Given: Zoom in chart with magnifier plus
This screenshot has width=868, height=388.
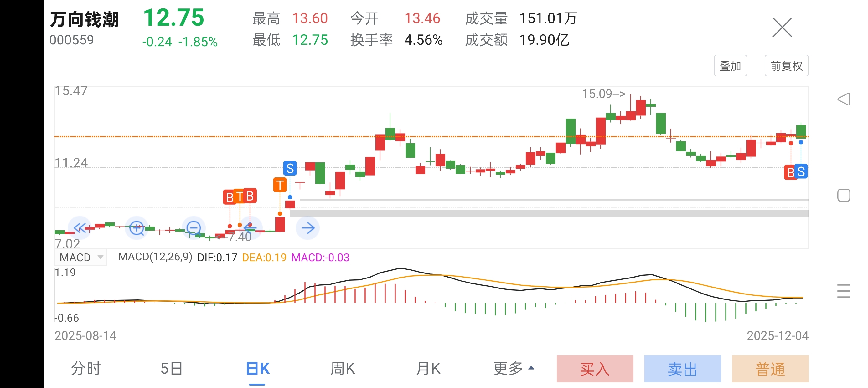Looking at the screenshot, I should coord(137,228).
